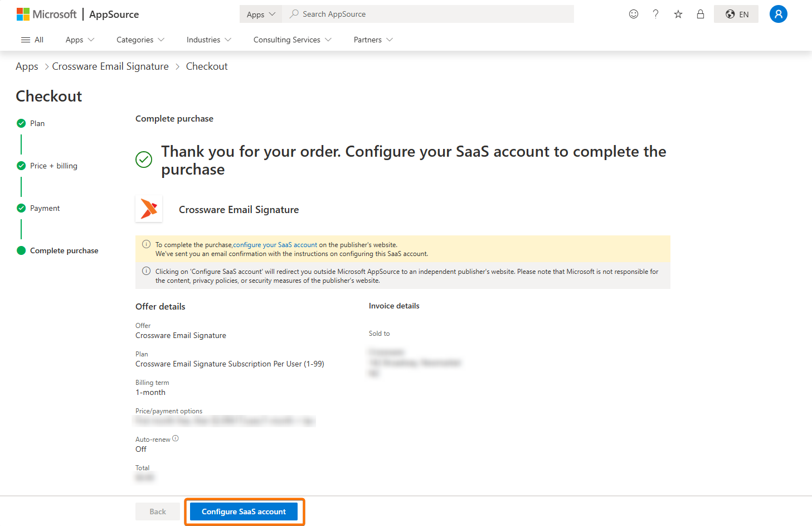812x526 pixels.
Task: Expand the Industries dropdown
Action: point(208,40)
